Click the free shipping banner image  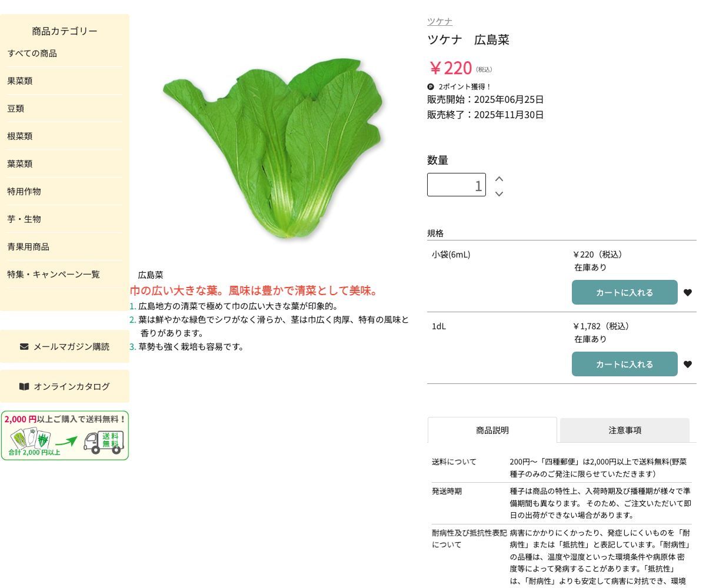click(x=65, y=436)
